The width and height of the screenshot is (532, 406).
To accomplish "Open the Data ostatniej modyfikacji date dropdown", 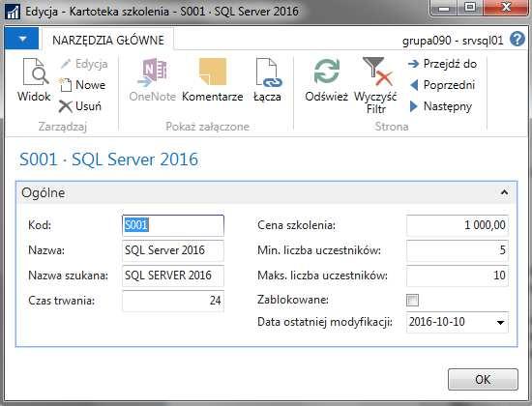I will coord(500,322).
